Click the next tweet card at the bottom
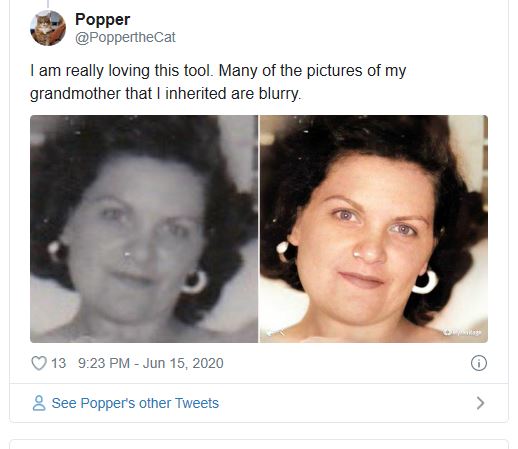 click(259, 444)
